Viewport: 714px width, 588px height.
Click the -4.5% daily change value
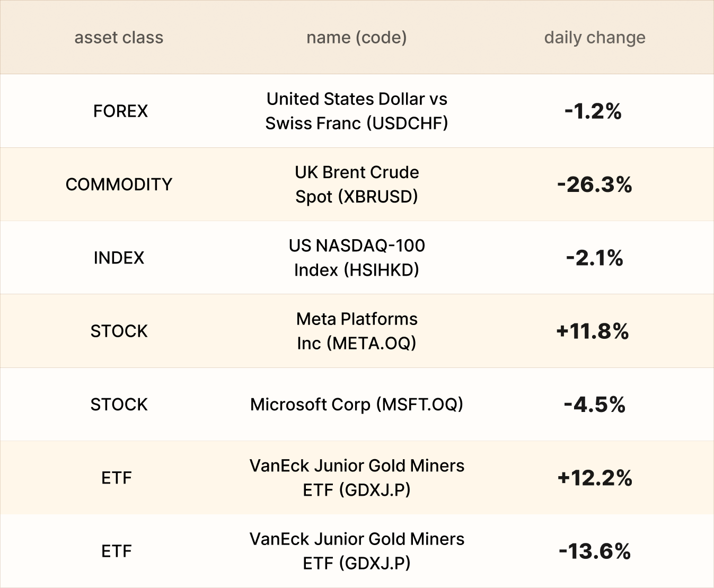pos(594,405)
